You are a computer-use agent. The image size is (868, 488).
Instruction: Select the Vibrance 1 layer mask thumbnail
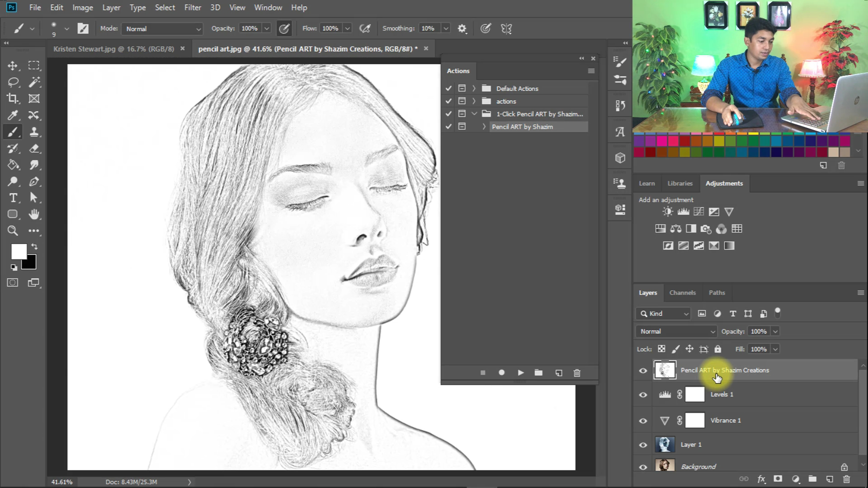tap(695, 420)
